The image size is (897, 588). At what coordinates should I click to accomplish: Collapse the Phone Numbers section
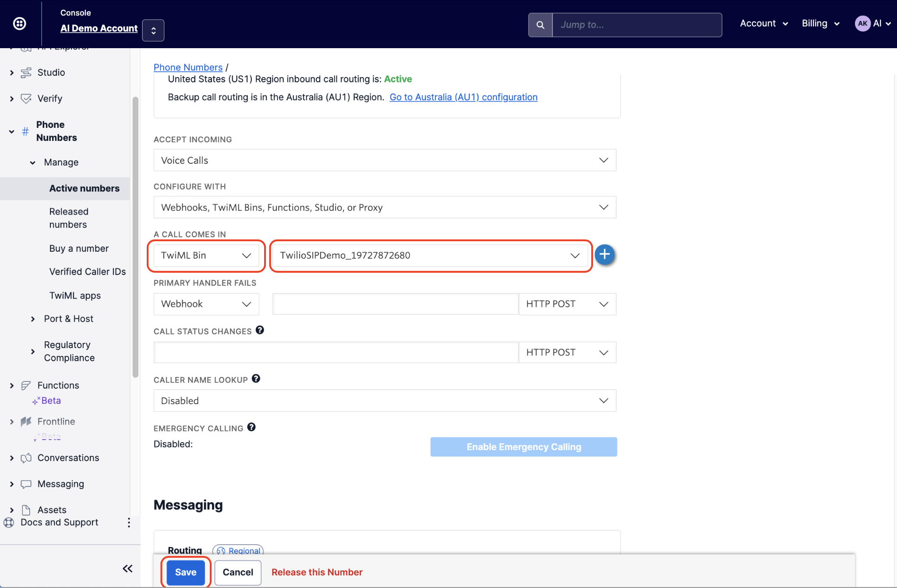pyautogui.click(x=12, y=131)
